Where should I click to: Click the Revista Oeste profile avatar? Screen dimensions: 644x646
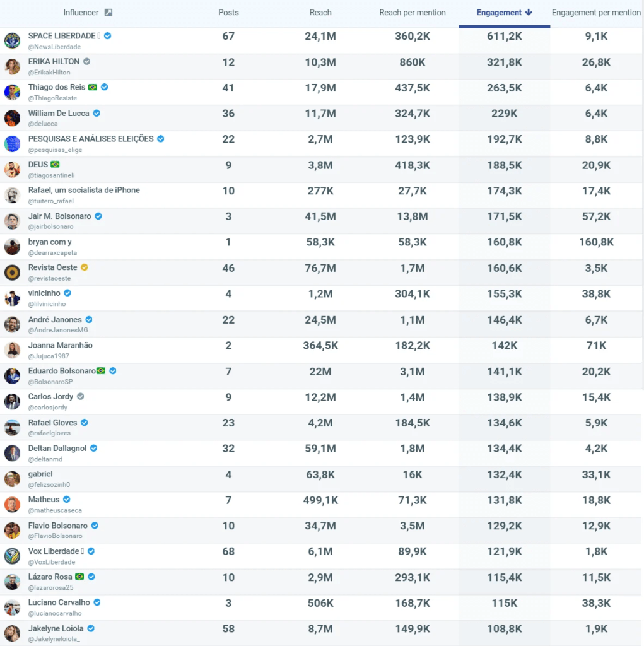[x=12, y=273]
